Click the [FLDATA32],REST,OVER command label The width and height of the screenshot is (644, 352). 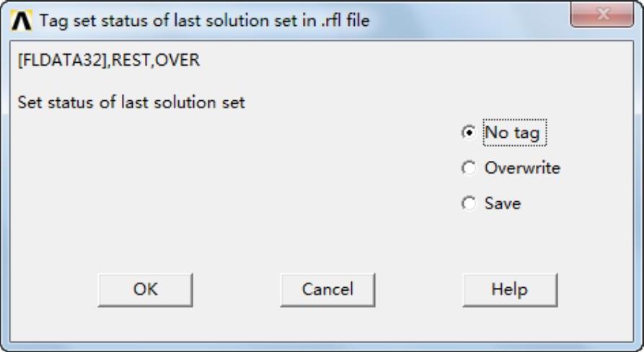tap(108, 61)
